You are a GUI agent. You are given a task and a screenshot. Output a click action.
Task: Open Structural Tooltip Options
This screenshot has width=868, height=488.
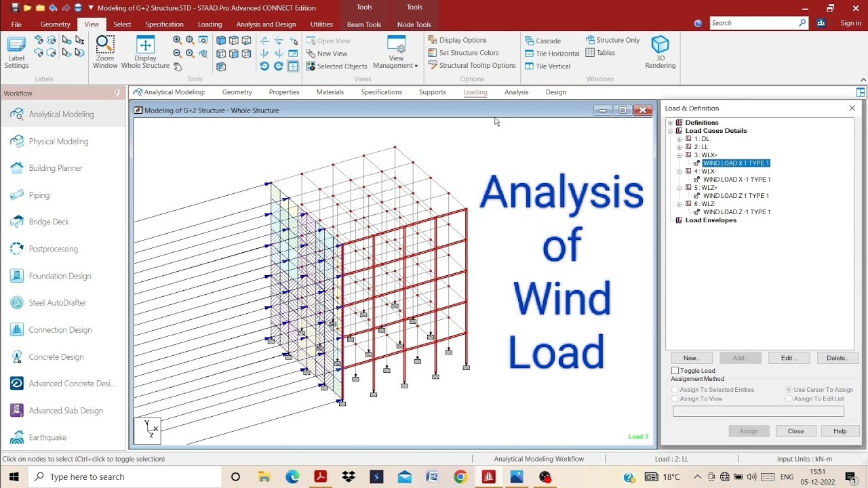[x=472, y=66]
